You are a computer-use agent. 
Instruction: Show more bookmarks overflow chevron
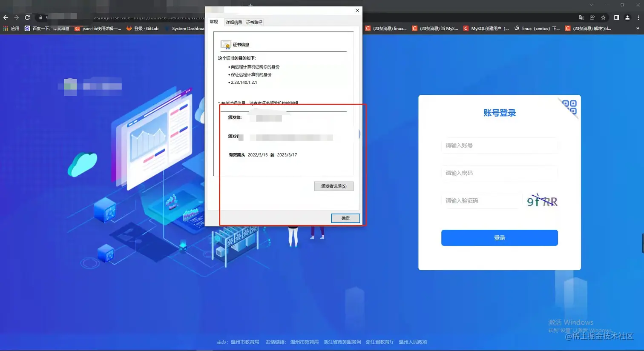click(638, 29)
